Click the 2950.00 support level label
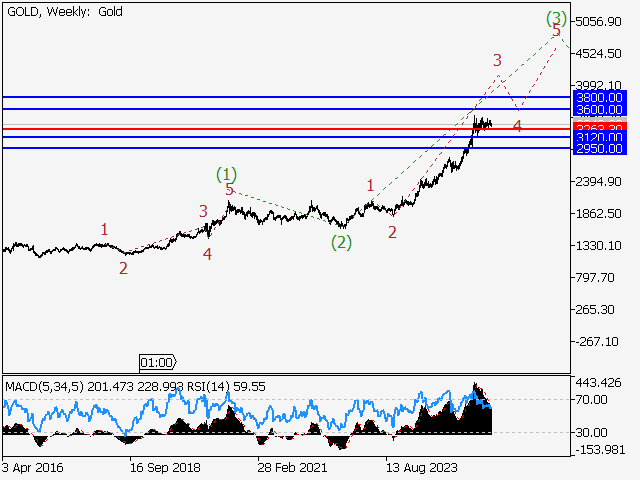Image resolution: width=640 pixels, height=480 pixels. click(x=600, y=148)
